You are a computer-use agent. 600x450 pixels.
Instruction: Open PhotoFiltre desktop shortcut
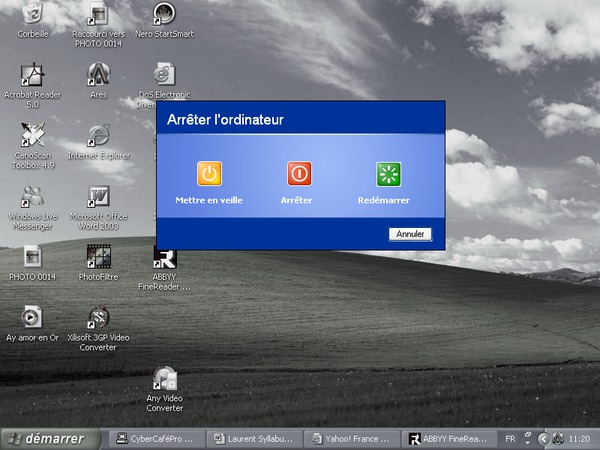click(98, 257)
